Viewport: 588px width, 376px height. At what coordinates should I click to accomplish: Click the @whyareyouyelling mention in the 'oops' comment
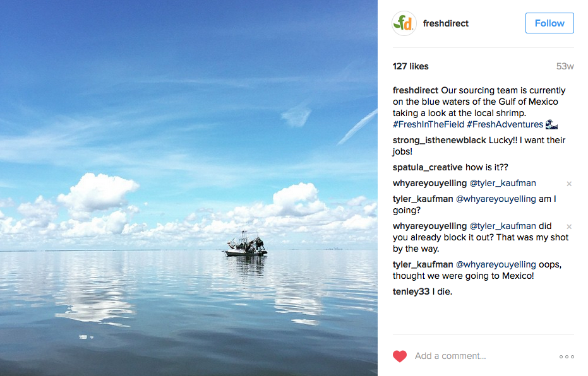[496, 264]
